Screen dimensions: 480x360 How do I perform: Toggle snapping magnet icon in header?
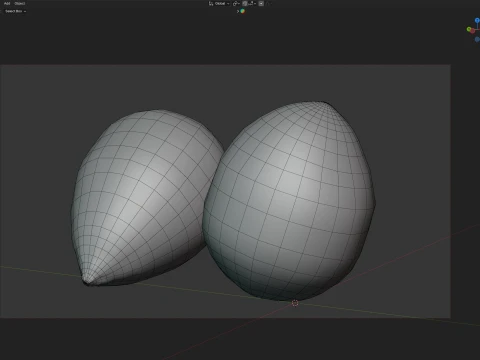coord(244,4)
